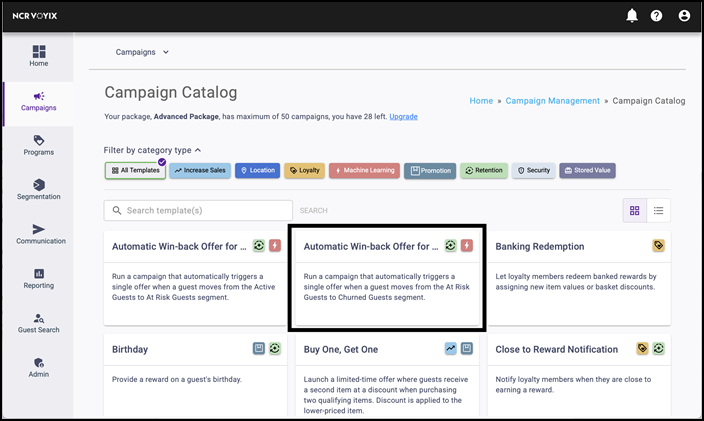Image resolution: width=704 pixels, height=421 pixels.
Task: Go to Home in the sidebar
Action: click(x=38, y=55)
